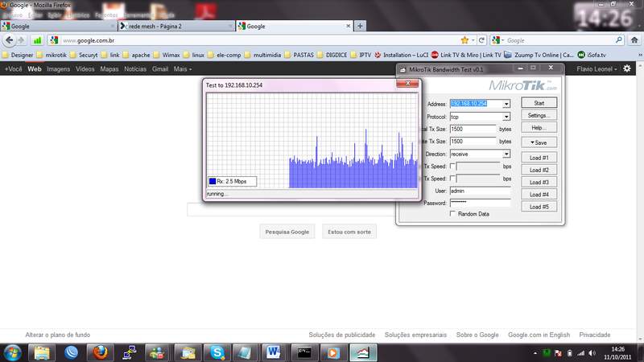Toggle the Local Tx Speed checkbox
Image resolution: width=644 pixels, height=362 pixels.
pos(452,167)
